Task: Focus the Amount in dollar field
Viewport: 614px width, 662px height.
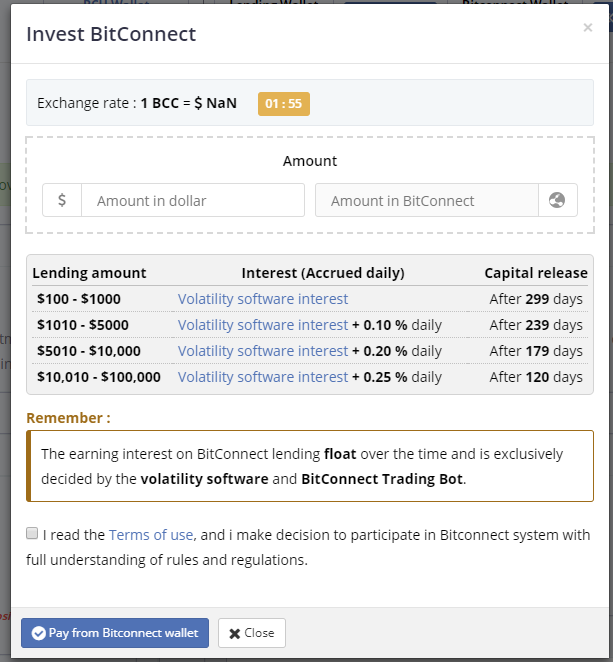Action: [193, 200]
